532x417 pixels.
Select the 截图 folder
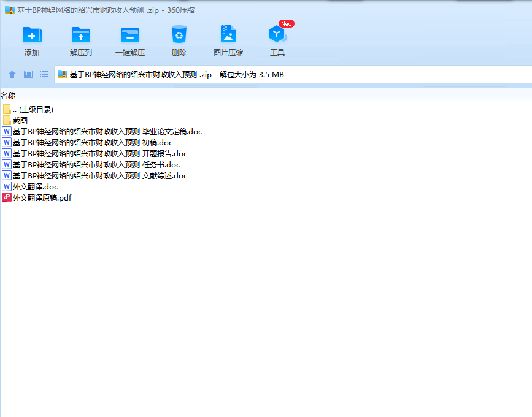pyautogui.click(x=15, y=120)
